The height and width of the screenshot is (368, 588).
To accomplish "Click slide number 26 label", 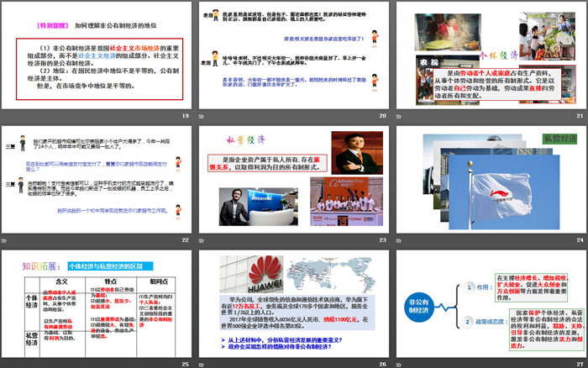I will click(x=382, y=364).
